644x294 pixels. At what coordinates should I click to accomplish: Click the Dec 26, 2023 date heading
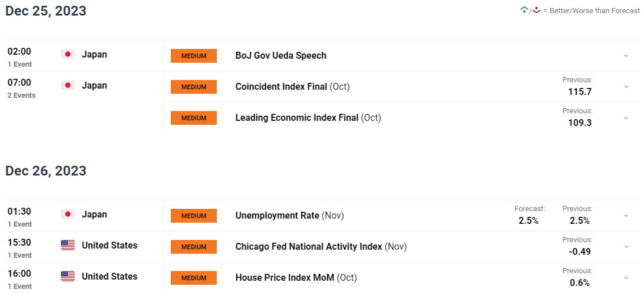pos(46,171)
